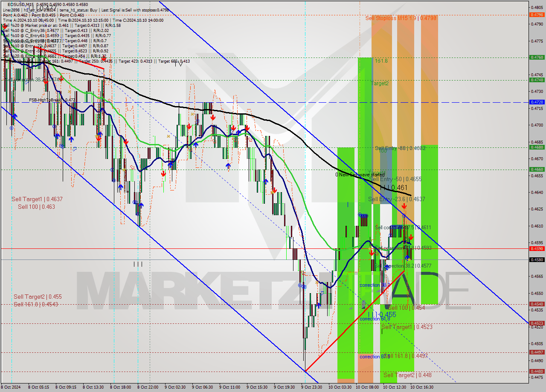
Task: Click the green 0.4680 price tag on axis
Action: coord(537,147)
